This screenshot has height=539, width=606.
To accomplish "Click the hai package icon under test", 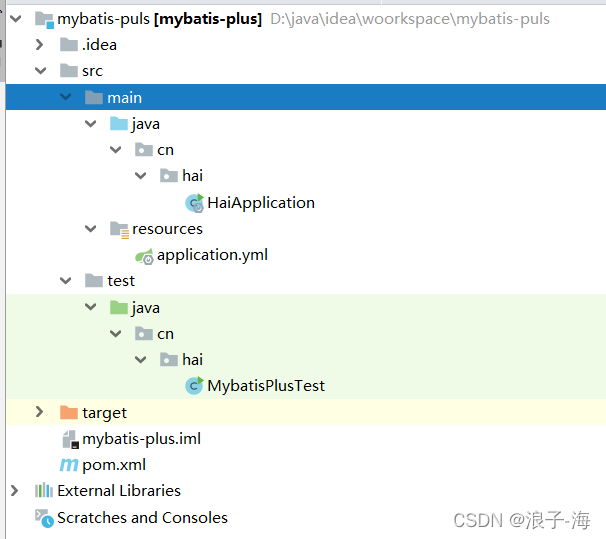I will (169, 359).
